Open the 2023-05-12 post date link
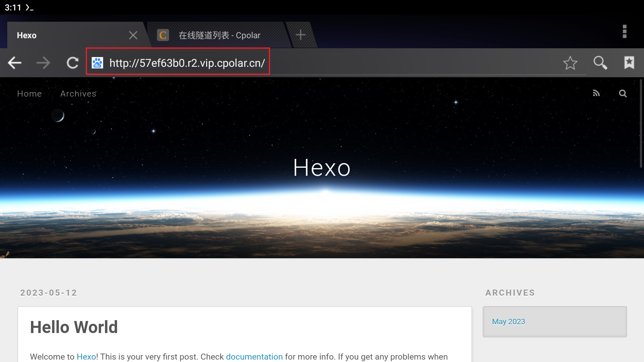The image size is (644, 362). 49,293
